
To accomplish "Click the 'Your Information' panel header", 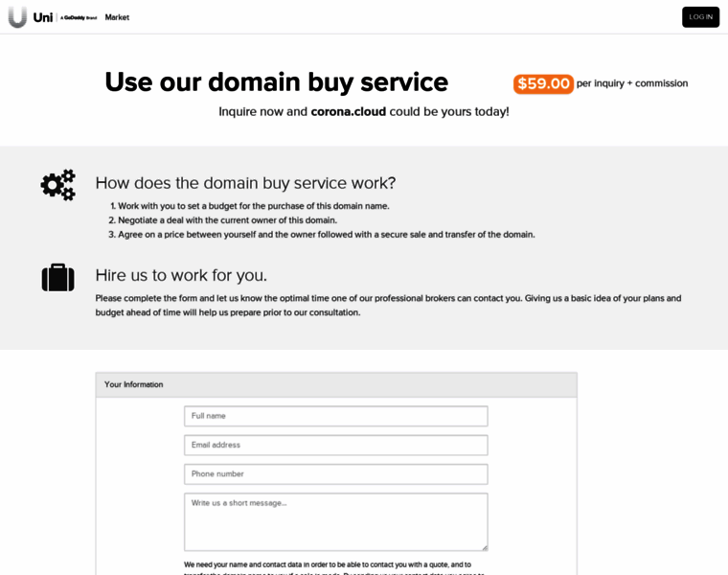I will coord(336,384).
